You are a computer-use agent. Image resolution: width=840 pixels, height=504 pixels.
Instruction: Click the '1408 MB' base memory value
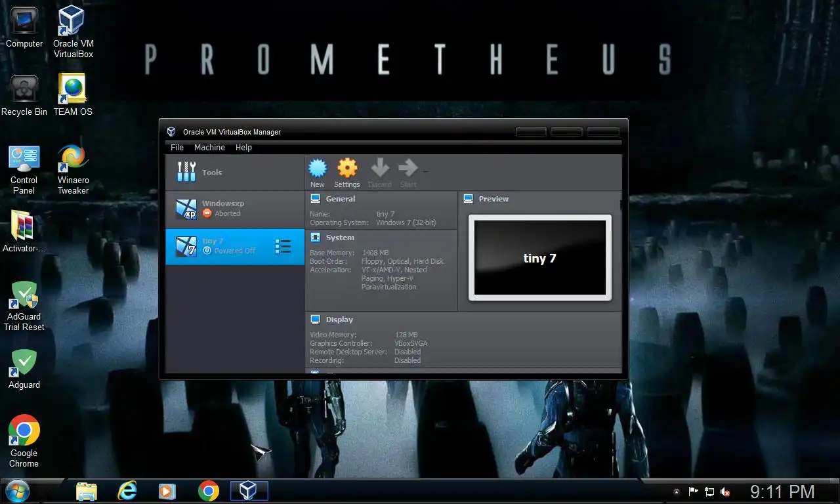[x=375, y=253]
